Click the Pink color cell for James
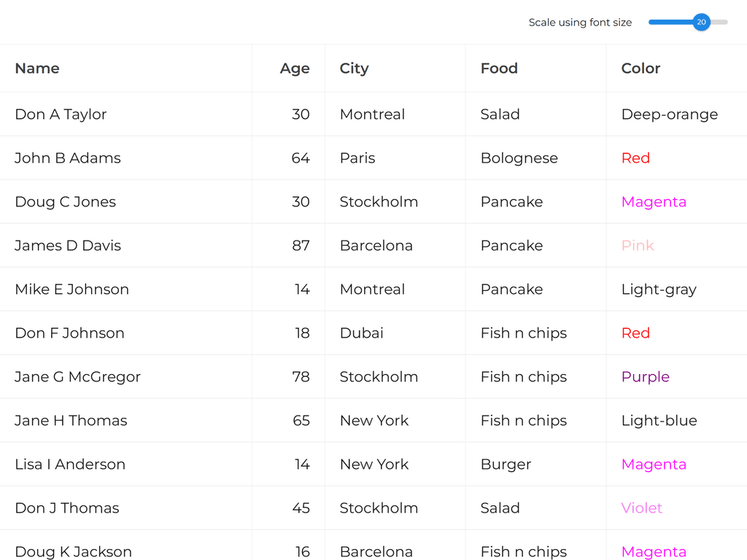 pos(638,246)
